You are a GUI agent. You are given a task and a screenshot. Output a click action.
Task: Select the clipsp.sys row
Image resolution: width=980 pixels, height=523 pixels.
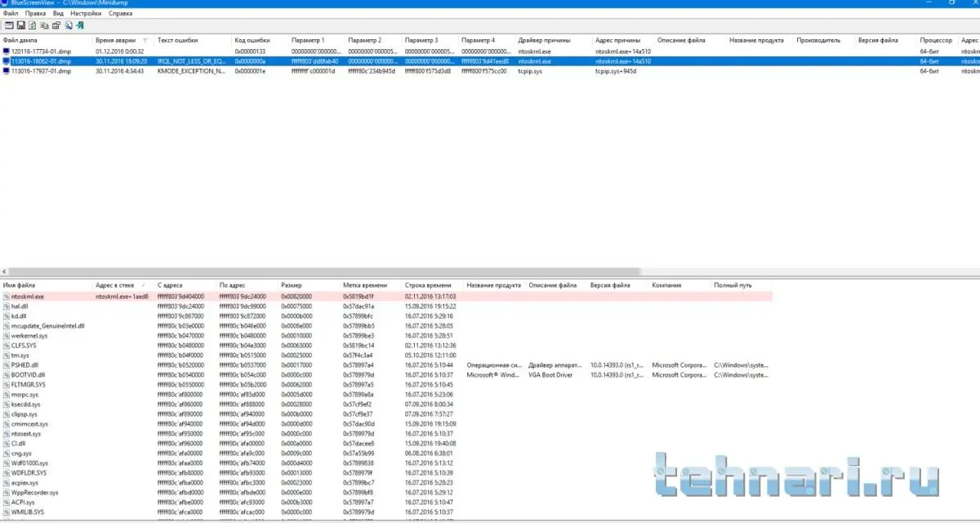click(x=386, y=414)
